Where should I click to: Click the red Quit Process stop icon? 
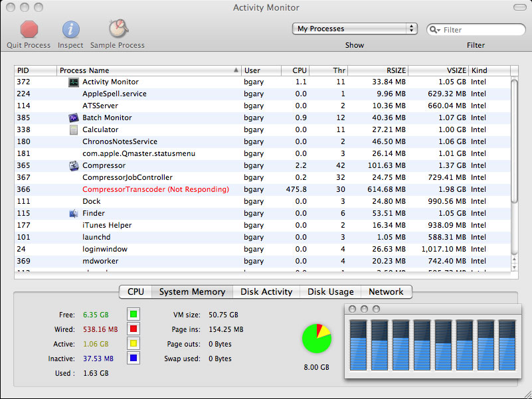[x=29, y=29]
